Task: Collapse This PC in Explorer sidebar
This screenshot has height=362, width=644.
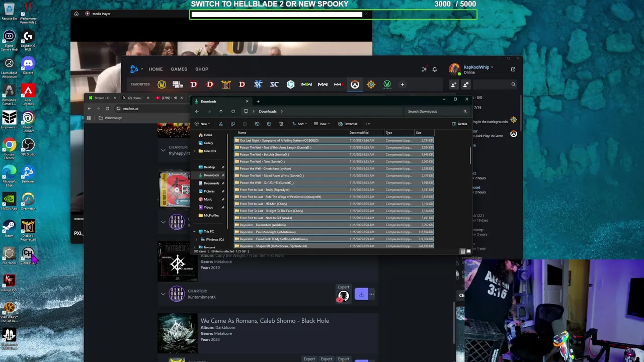Action: (194, 231)
